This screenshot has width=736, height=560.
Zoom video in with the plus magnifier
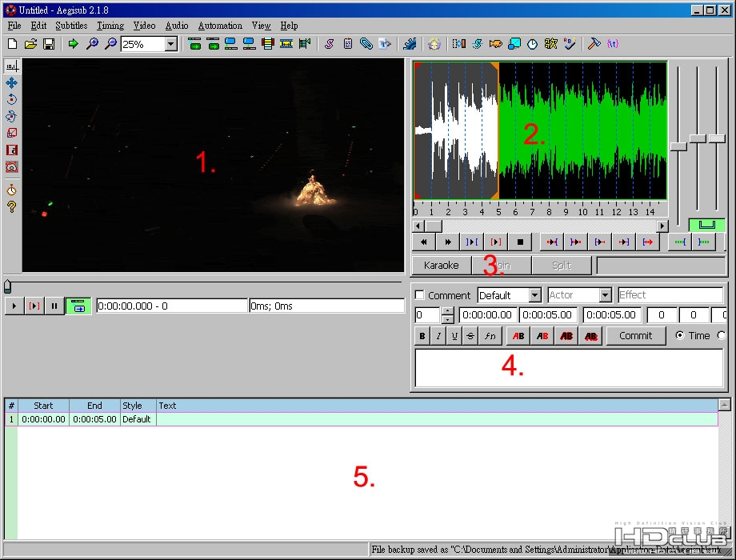click(92, 44)
